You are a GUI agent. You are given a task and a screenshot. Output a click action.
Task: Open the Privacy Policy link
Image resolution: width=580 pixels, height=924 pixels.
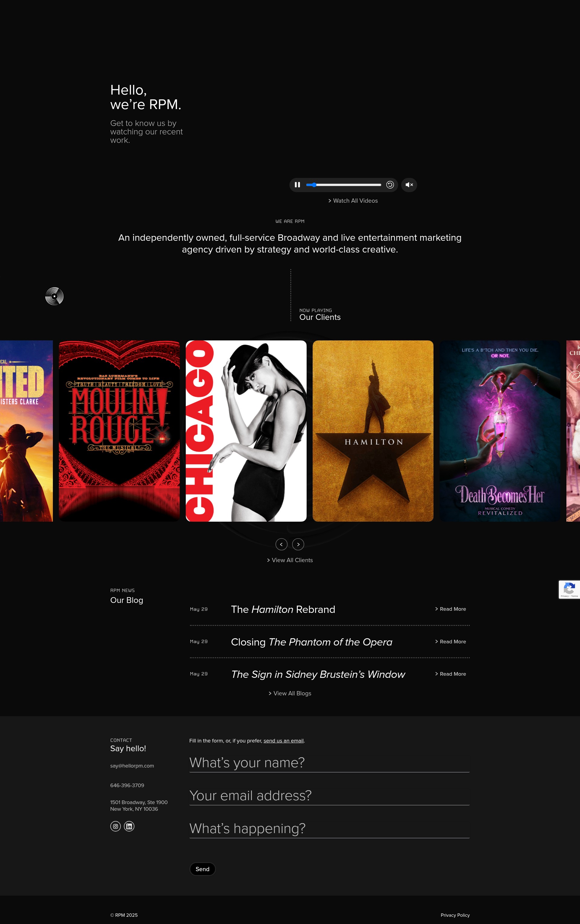[x=455, y=915]
